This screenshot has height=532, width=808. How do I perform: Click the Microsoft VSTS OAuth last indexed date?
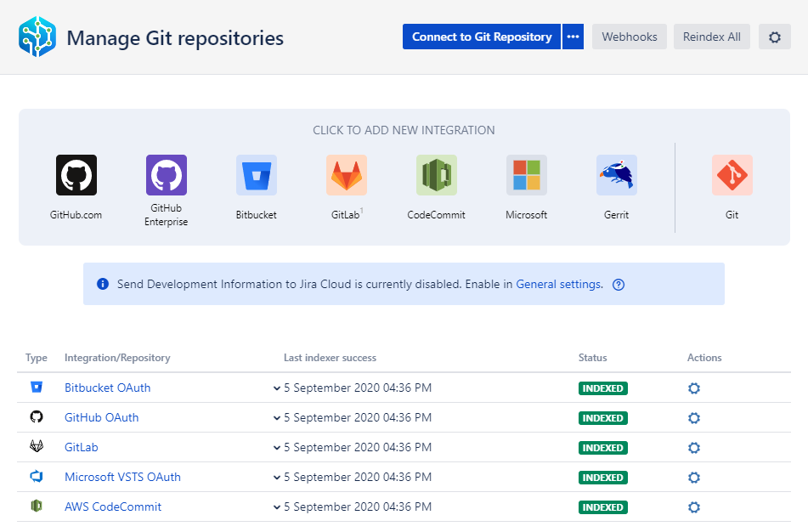click(x=358, y=478)
